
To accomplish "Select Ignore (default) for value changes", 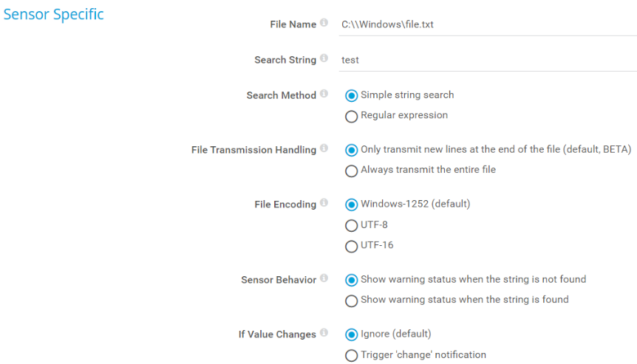I will click(352, 334).
